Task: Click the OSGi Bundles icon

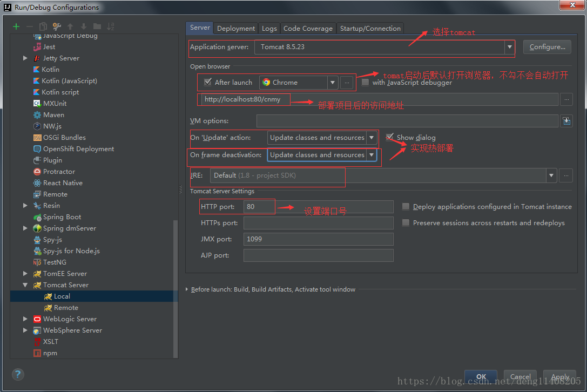Action: tap(37, 137)
